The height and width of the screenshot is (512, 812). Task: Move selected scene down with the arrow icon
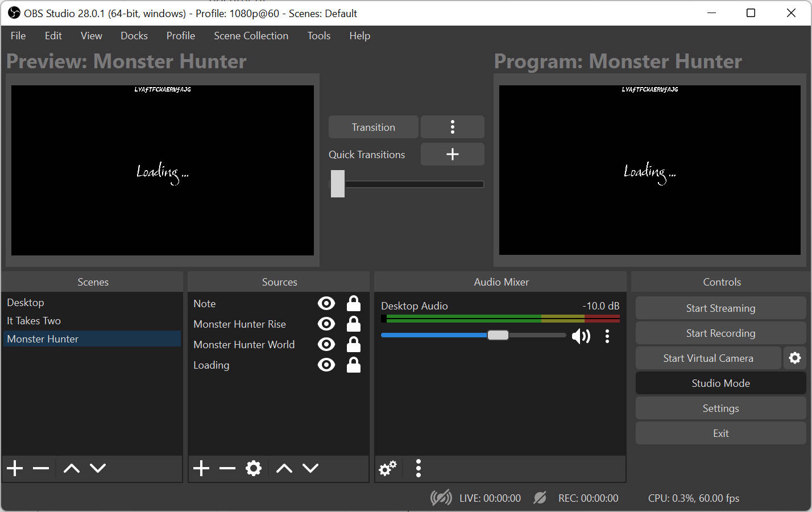click(97, 468)
